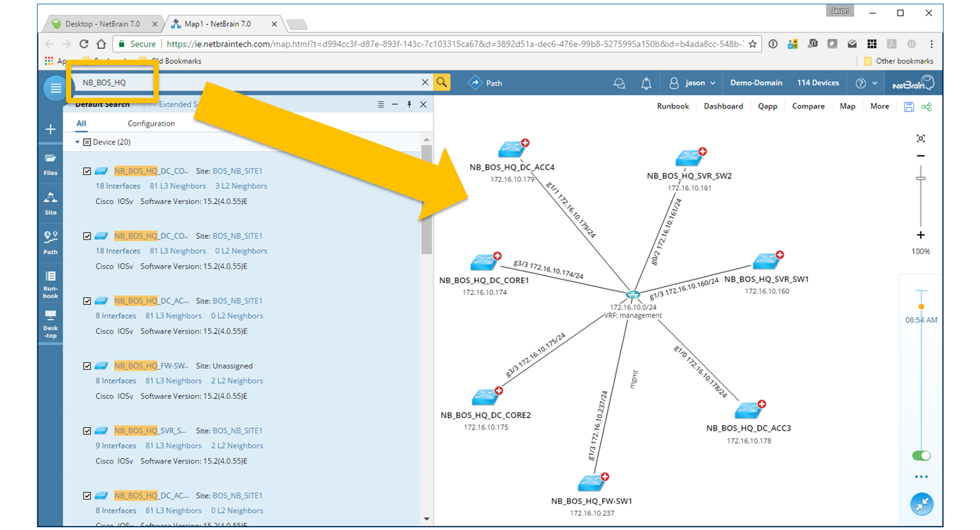The height and width of the screenshot is (530, 980).
Task: Open the Desktop sidebar panel
Action: coord(51,324)
